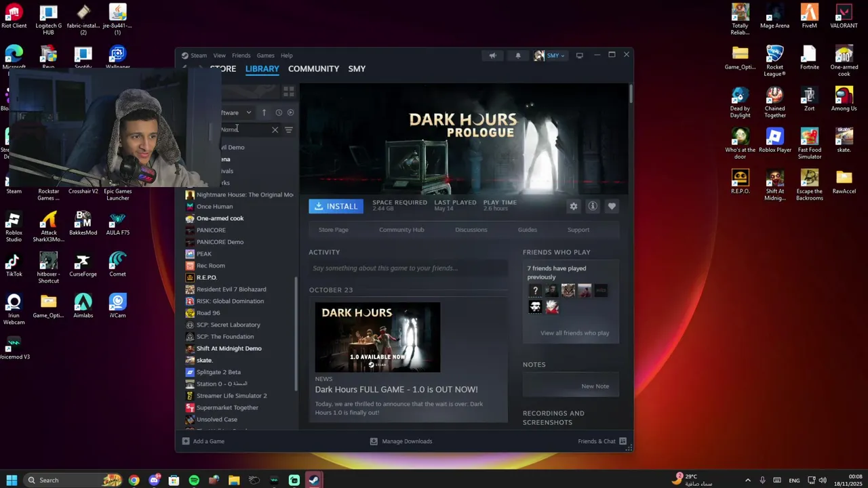Go to the LIBRARY tab

tap(262, 68)
